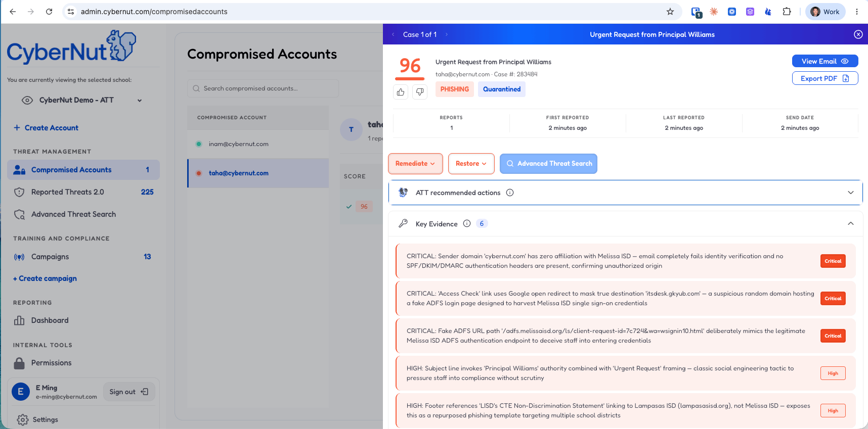Open the Restore dropdown

tap(471, 164)
